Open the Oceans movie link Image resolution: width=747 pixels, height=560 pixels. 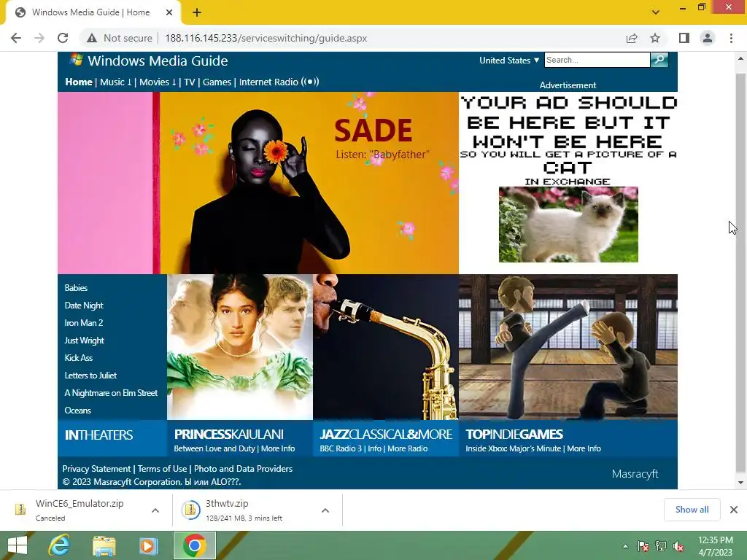(77, 410)
